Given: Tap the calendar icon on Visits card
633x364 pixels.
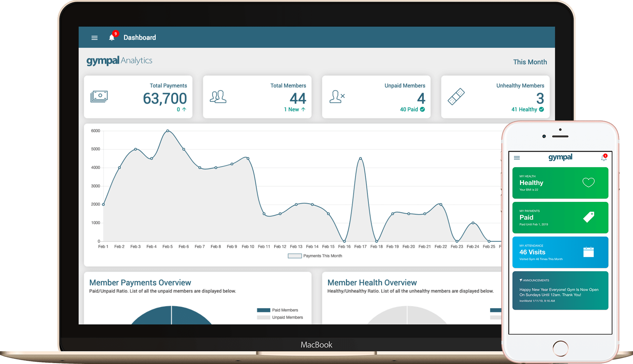Looking at the screenshot, I should click(588, 252).
